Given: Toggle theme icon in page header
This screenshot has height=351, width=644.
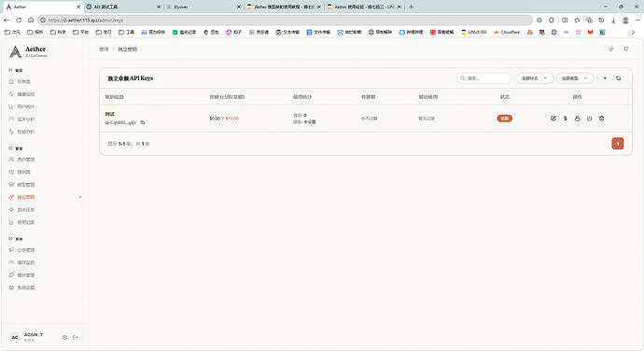Looking at the screenshot, I should [611, 49].
